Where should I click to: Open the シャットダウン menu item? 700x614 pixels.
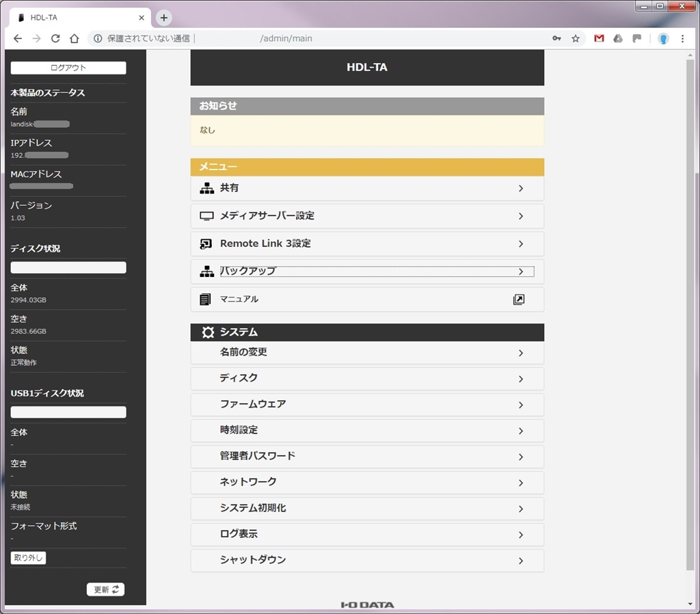[x=367, y=561]
